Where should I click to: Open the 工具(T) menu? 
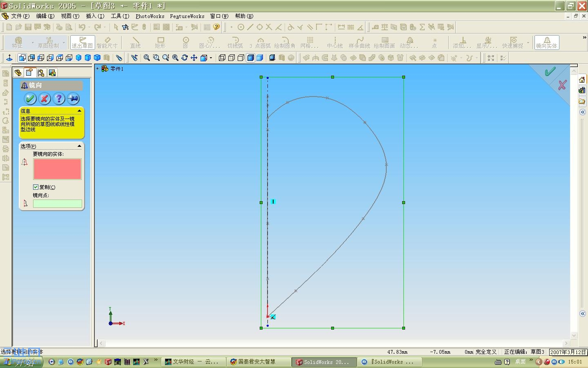point(120,16)
